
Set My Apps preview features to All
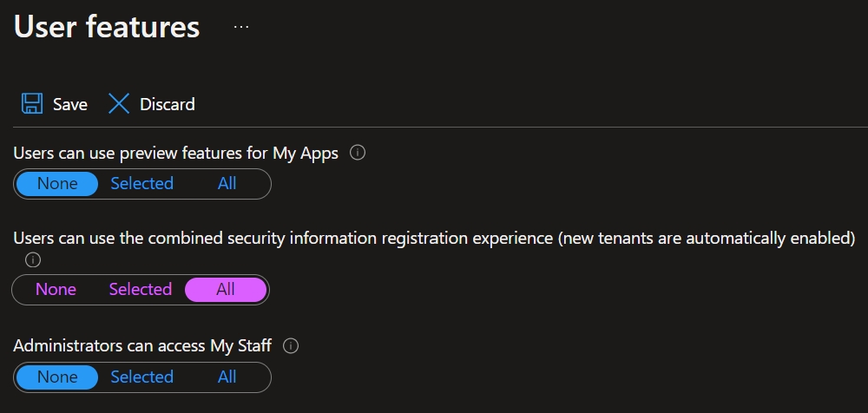(x=227, y=184)
